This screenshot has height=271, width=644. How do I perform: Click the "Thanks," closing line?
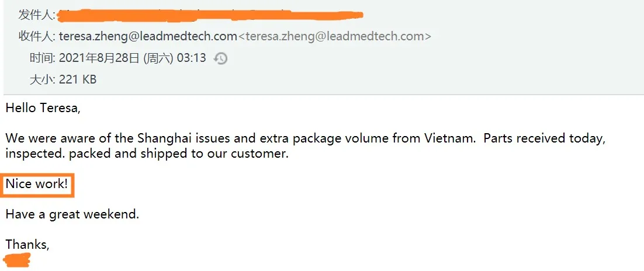[27, 245]
